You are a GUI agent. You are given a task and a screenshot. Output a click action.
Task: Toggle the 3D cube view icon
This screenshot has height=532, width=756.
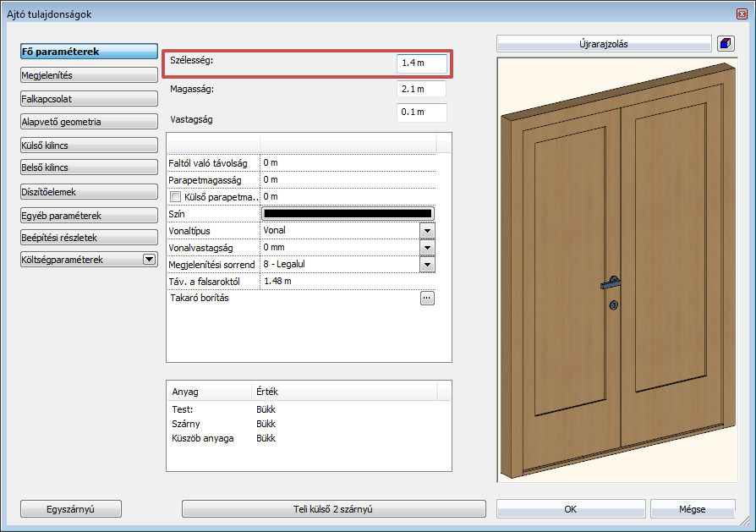pos(726,43)
